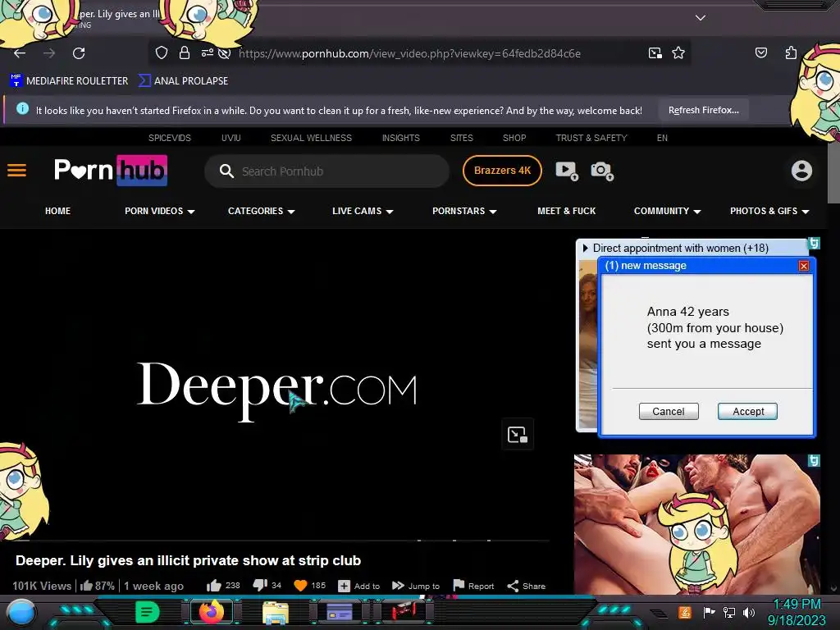
Task: Click the volume speaker tray icon
Action: (749, 612)
